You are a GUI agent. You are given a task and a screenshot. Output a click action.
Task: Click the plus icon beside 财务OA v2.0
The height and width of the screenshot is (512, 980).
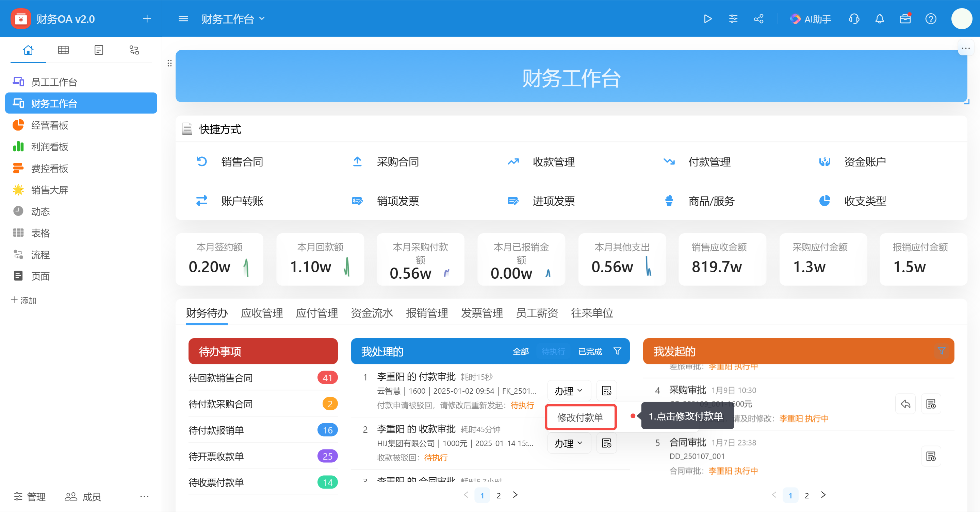(147, 19)
